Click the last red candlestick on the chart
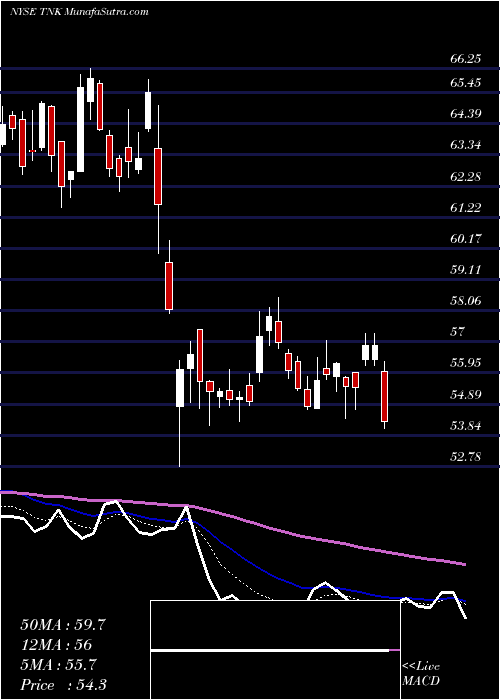The image size is (500, 700). click(384, 395)
